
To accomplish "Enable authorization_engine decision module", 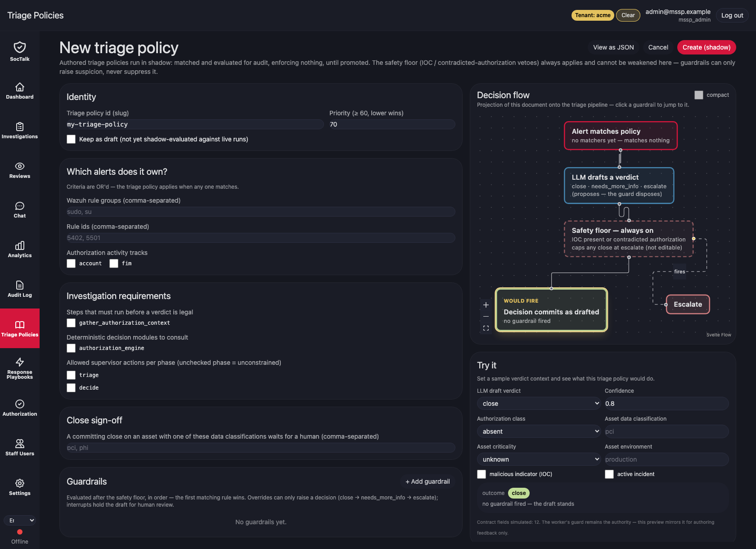I will 71,348.
